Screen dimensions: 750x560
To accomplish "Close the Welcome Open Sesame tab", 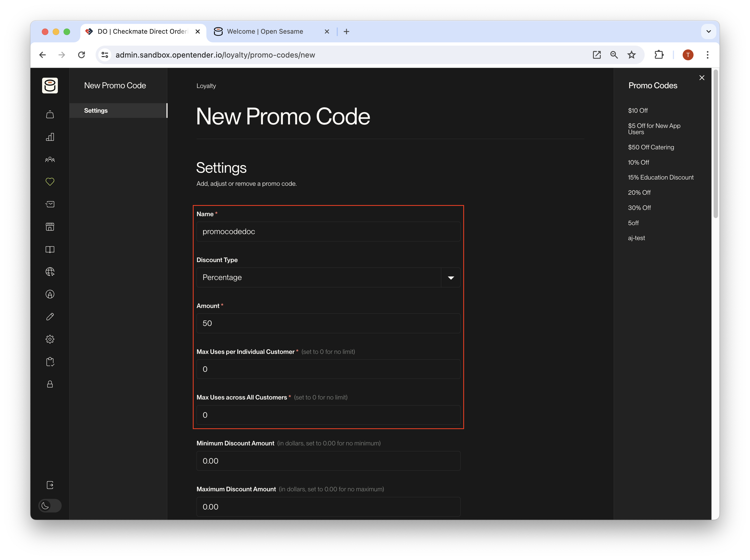I will pos(327,32).
